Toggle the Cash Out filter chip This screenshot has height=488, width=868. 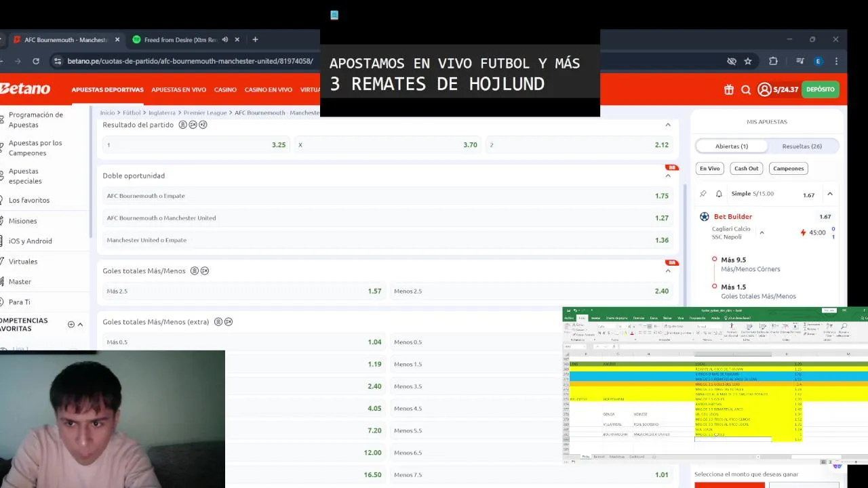point(747,168)
